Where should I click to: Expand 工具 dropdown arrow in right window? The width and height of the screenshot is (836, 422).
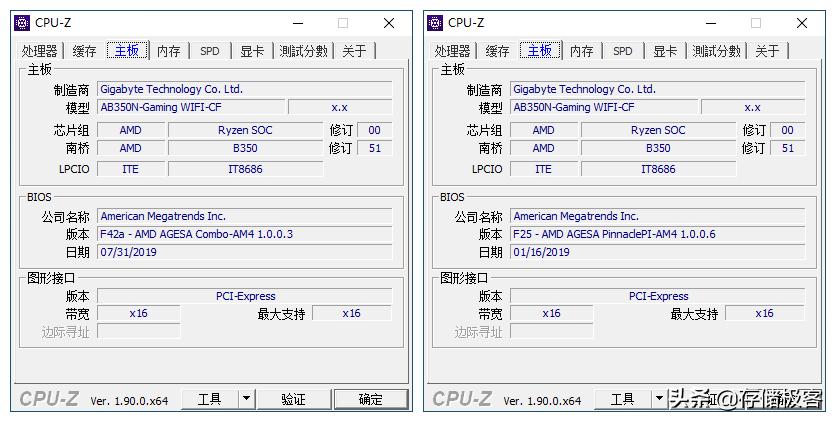point(660,399)
